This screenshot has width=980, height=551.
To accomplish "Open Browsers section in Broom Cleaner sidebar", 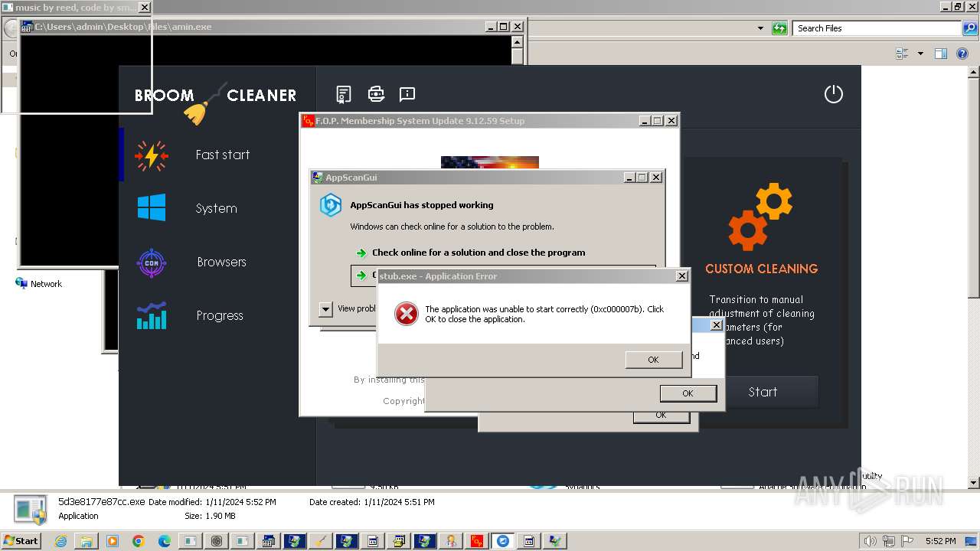I will pyautogui.click(x=221, y=262).
